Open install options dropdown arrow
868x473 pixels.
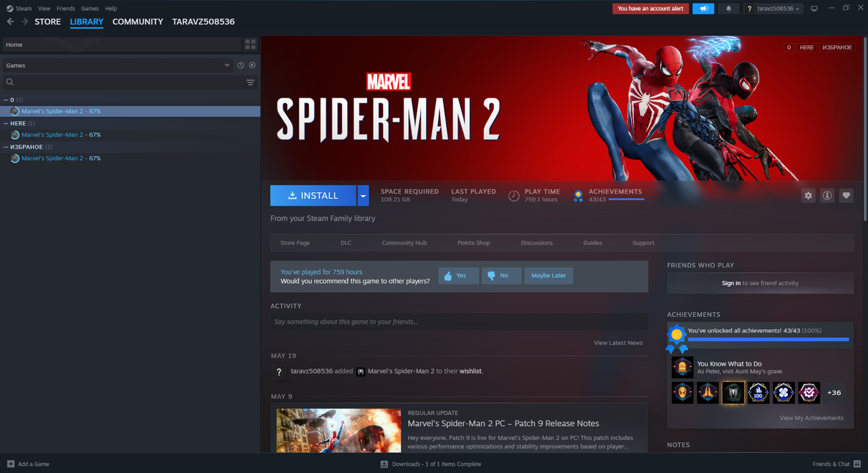point(363,195)
